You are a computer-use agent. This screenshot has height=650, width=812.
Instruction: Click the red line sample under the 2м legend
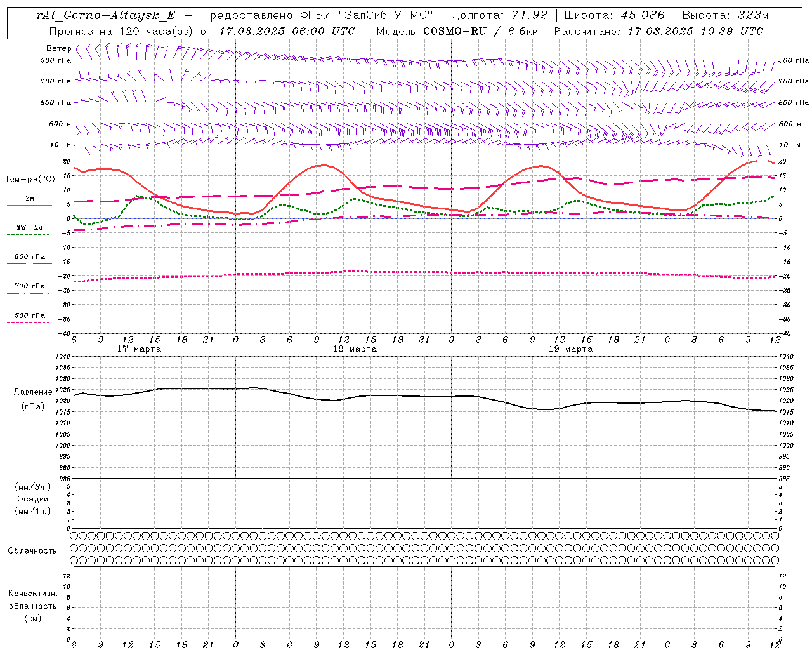tap(29, 205)
